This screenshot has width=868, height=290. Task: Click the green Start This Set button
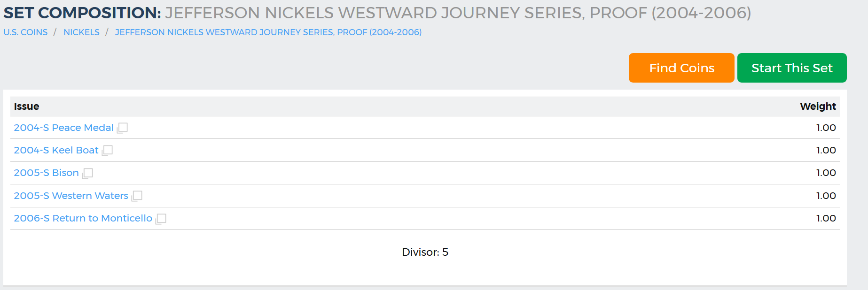(792, 68)
